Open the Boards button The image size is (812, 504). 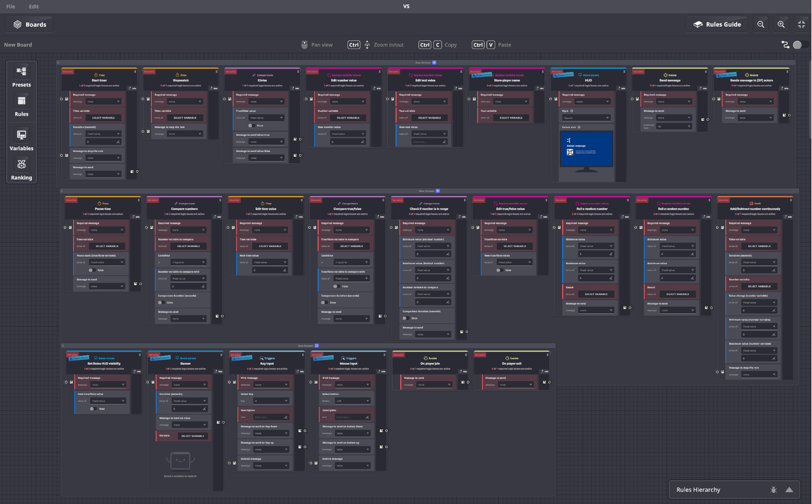tap(30, 24)
